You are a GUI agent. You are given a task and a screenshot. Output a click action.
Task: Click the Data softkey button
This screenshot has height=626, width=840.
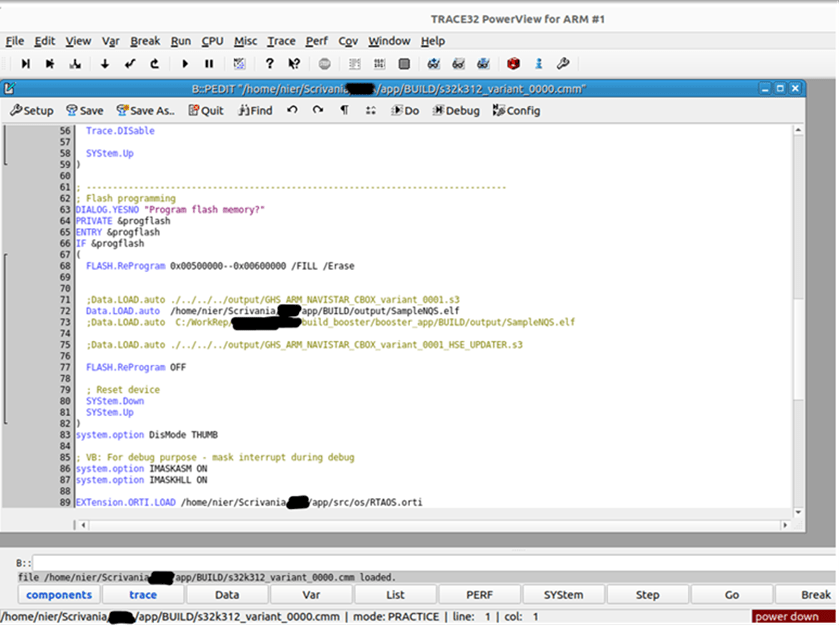tap(227, 595)
